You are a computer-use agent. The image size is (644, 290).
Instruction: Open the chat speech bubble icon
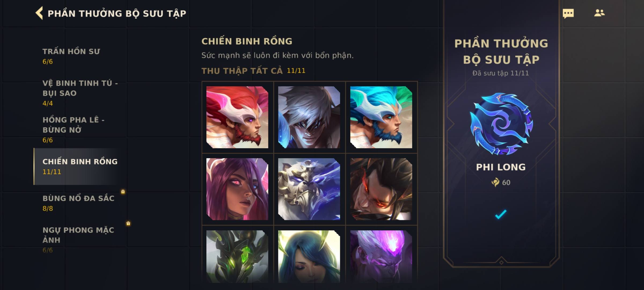pyautogui.click(x=568, y=13)
